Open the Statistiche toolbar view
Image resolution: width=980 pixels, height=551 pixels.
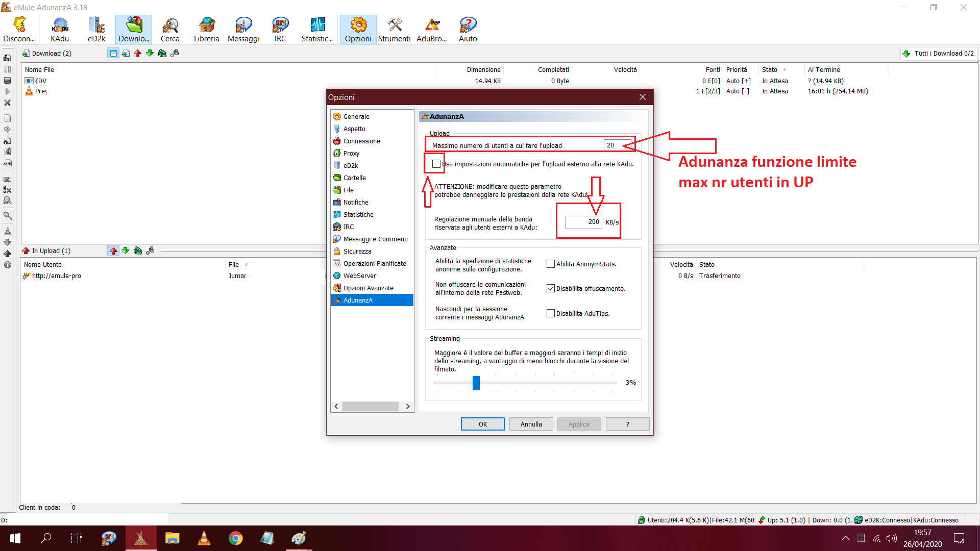pos(317,29)
